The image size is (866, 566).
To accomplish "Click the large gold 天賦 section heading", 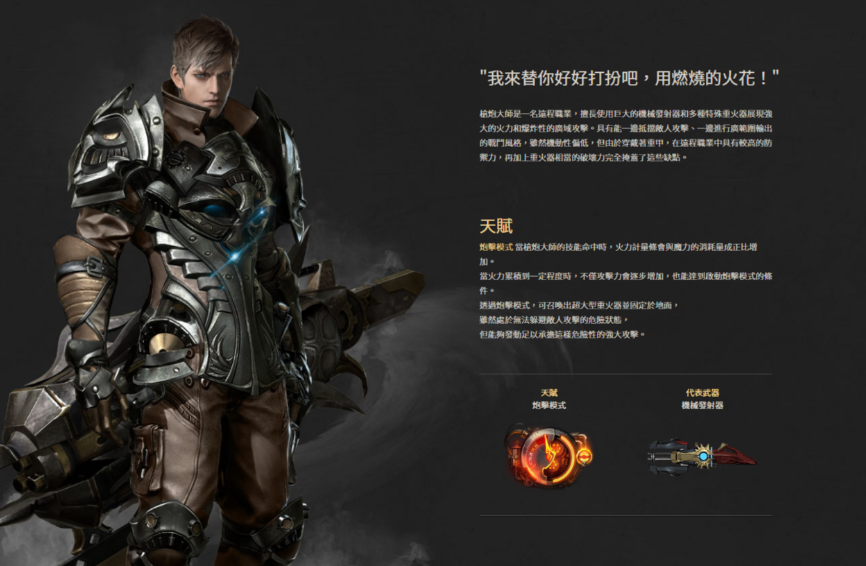I will (496, 226).
